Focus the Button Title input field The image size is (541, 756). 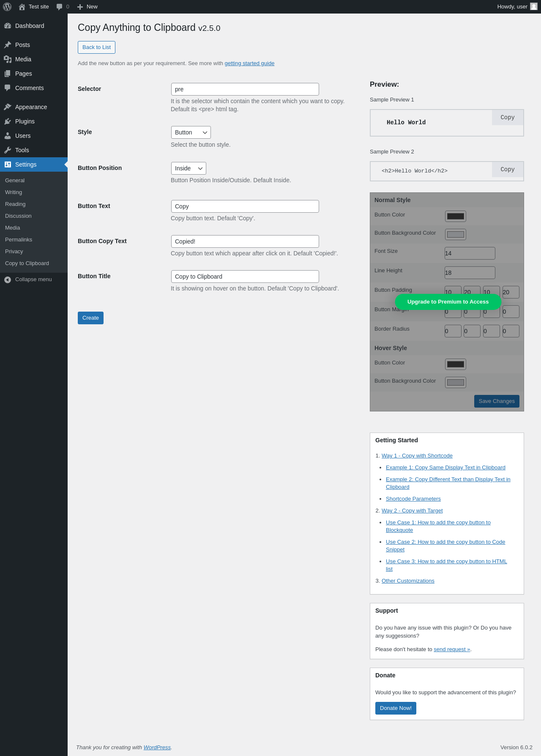point(245,277)
